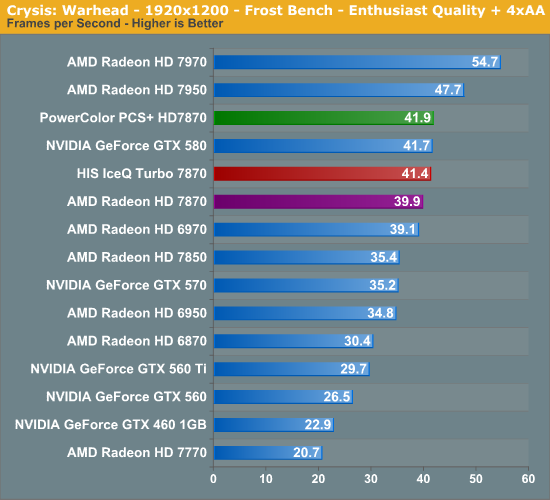Select the 'AMD Radeon HD 7850' label

click(x=137, y=257)
